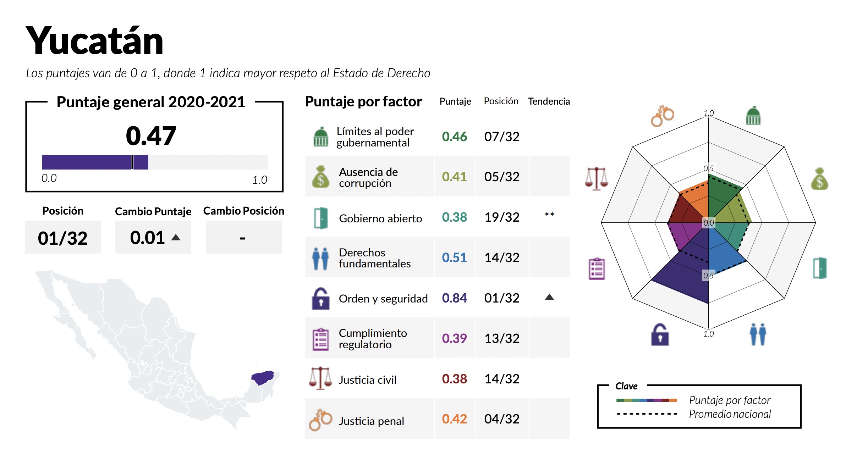Click the handcuffs icon above the radar chart

tap(662, 116)
